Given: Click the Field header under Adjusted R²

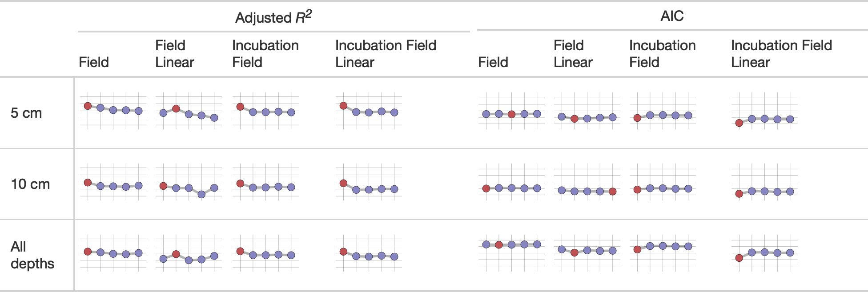Looking at the screenshot, I should coord(94,62).
